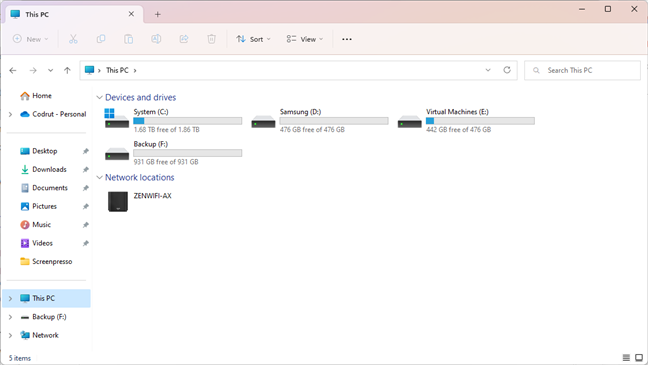Click This PC breadcrumb in address bar
Screen dimensions: 648x365
click(117, 70)
